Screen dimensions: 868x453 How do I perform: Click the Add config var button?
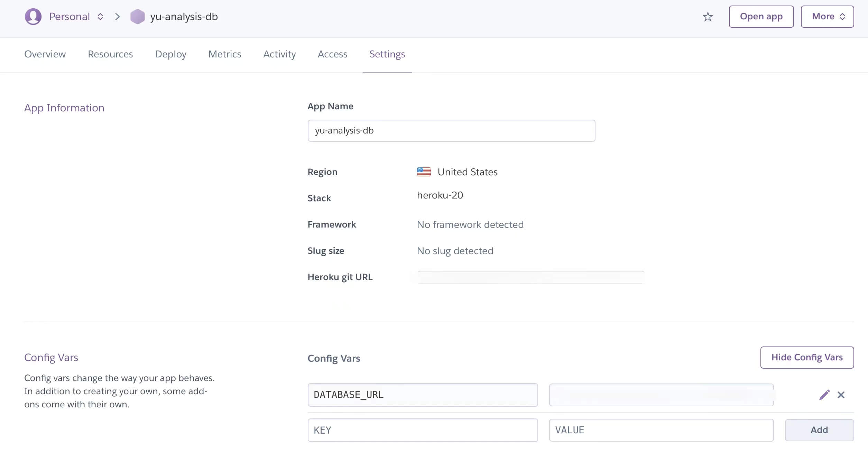coord(819,430)
